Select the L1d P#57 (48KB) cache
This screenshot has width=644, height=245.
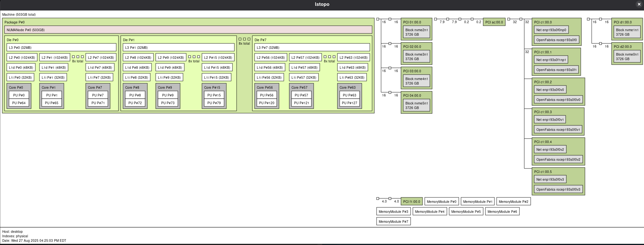[x=304, y=68]
